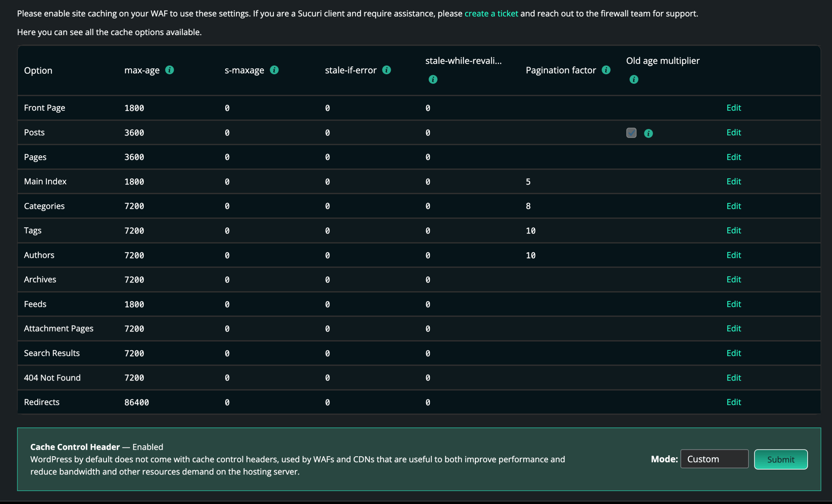Image resolution: width=832 pixels, height=504 pixels.
Task: Edit the Pages cache option
Action: point(734,157)
